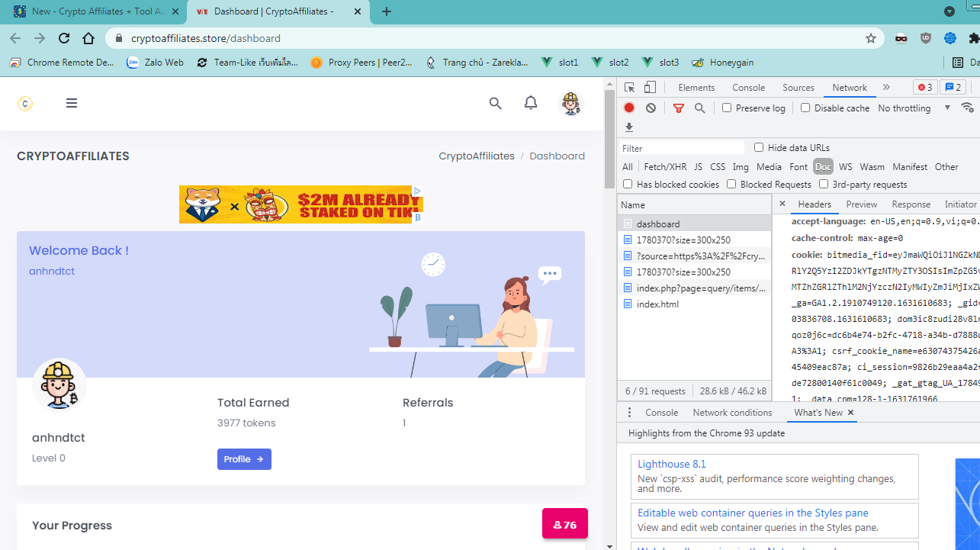Click the pink 76 users button
The height and width of the screenshot is (550, 980).
565,524
